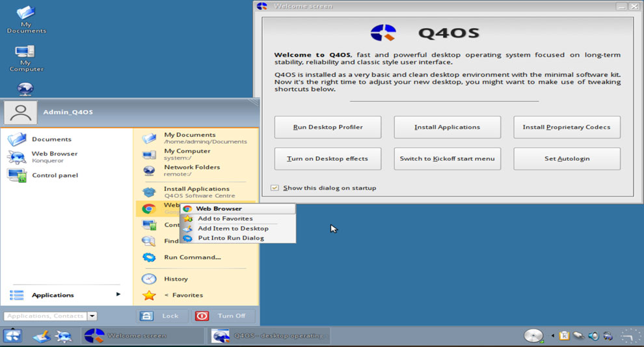The width and height of the screenshot is (644, 347).
Task: Launch Konqueror Web Browser from left panel
Action: pyautogui.click(x=43, y=157)
